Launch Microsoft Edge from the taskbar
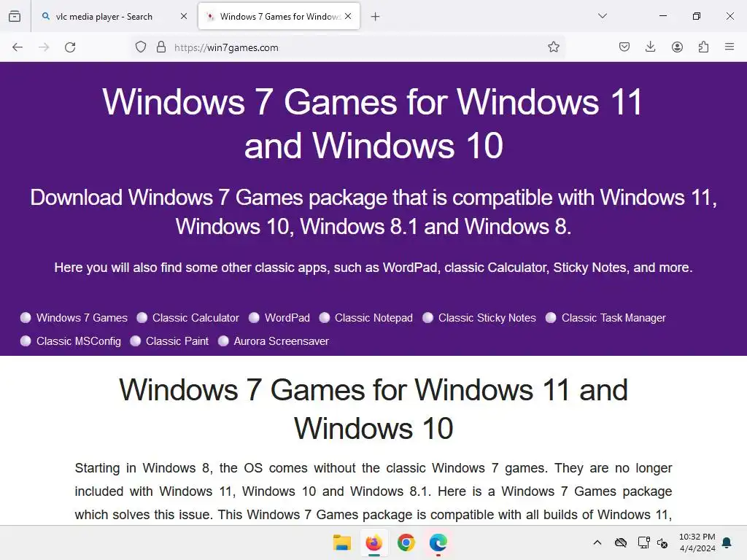 tap(438, 542)
